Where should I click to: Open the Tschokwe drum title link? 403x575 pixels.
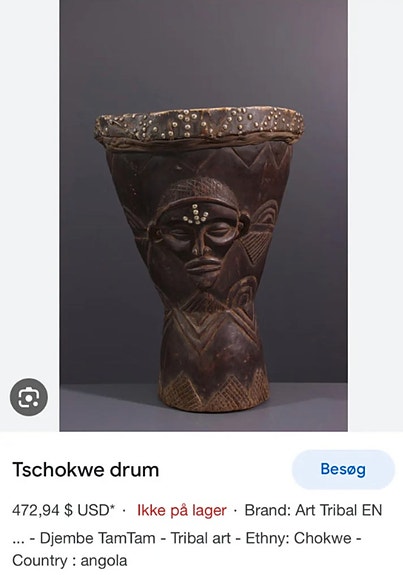coord(86,470)
